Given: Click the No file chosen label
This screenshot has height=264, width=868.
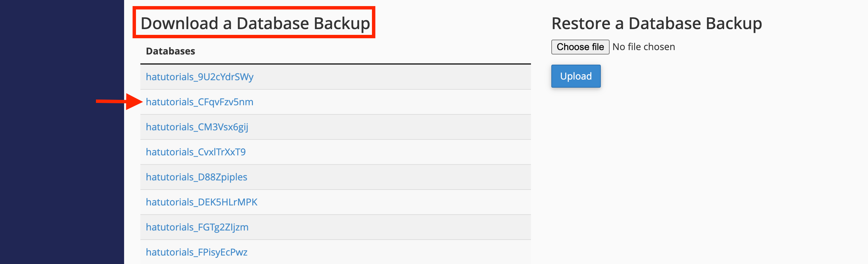Looking at the screenshot, I should (643, 47).
